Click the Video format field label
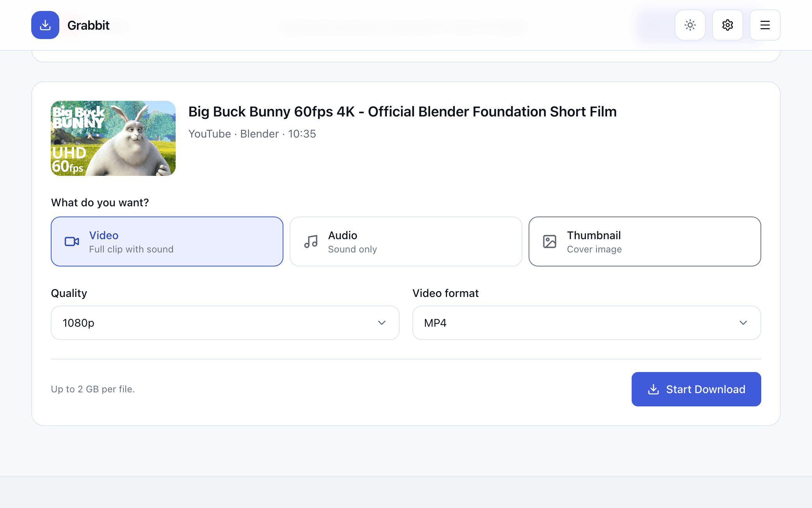This screenshot has height=508, width=812. [445, 293]
